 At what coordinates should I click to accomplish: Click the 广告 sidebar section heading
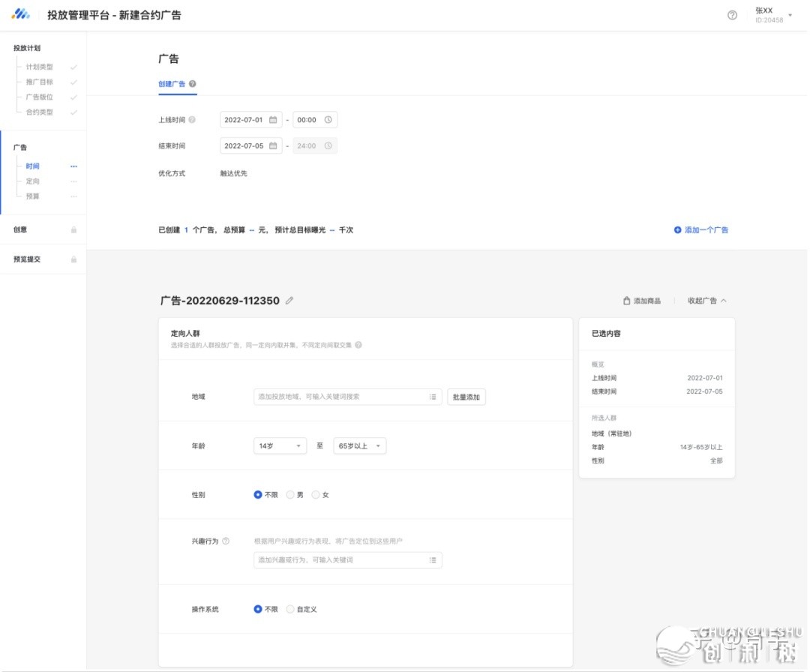pos(20,147)
